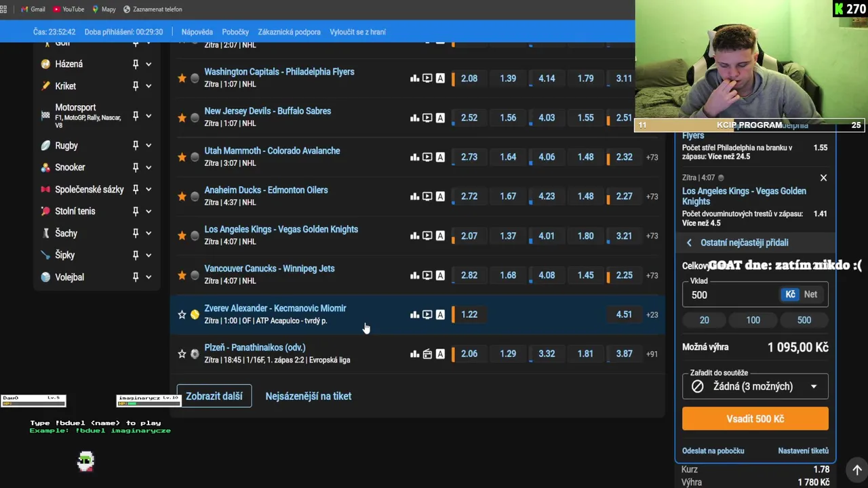Expand the Volejbal category chevron
The height and width of the screenshot is (488, 868).
pyautogui.click(x=149, y=277)
